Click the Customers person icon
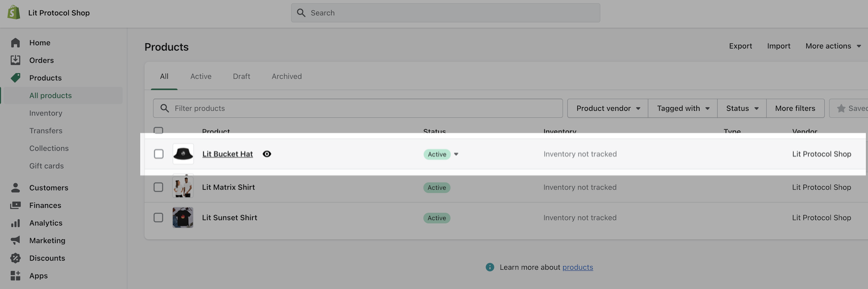 (x=15, y=188)
